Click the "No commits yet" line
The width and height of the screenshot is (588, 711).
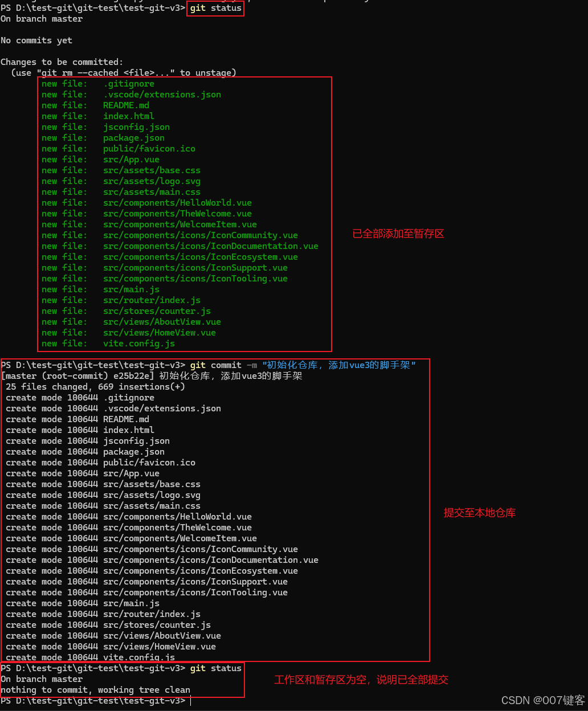tap(36, 40)
